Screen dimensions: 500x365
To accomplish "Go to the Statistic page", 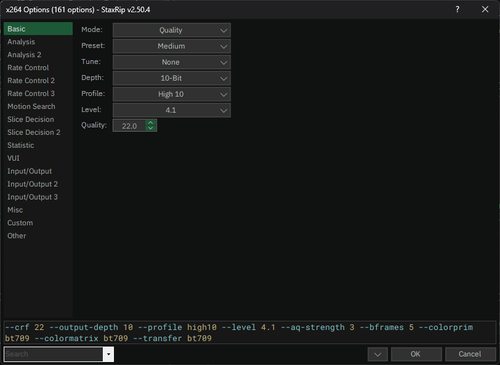I will (38, 145).
